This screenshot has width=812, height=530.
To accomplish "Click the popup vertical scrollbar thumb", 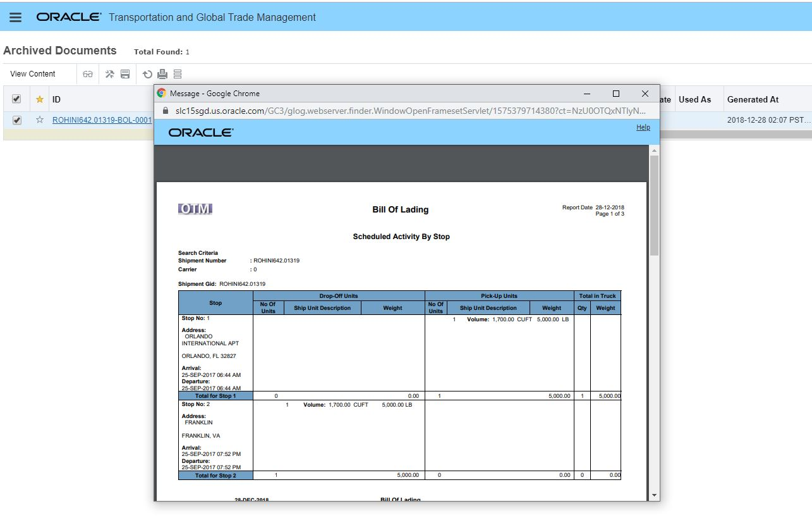I will pos(654,205).
